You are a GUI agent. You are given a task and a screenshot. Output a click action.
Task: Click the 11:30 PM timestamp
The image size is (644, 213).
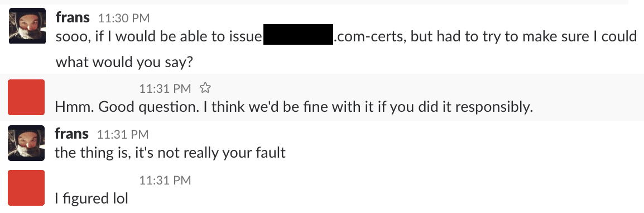(x=124, y=18)
